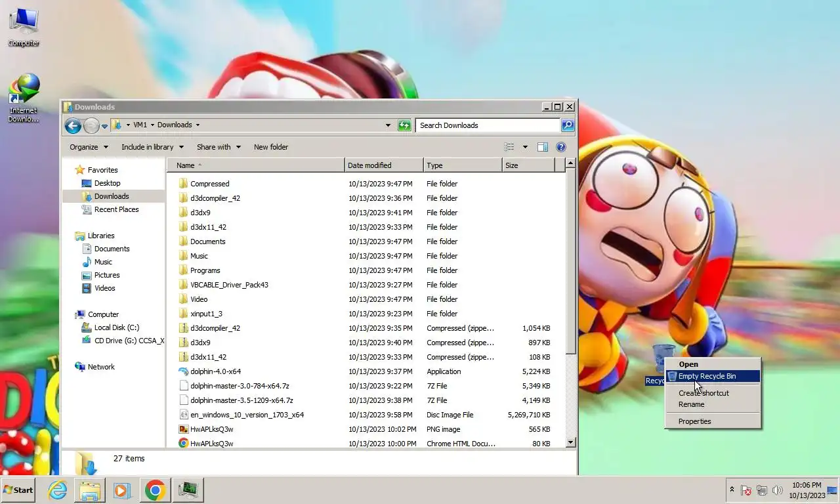Click the file list scrollbar down arrow

pos(570,442)
